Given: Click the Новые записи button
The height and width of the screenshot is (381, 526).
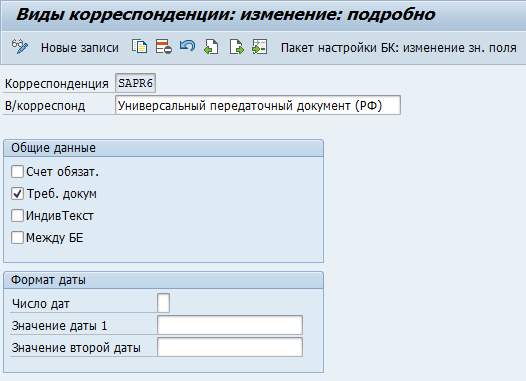Looking at the screenshot, I should [x=80, y=48].
